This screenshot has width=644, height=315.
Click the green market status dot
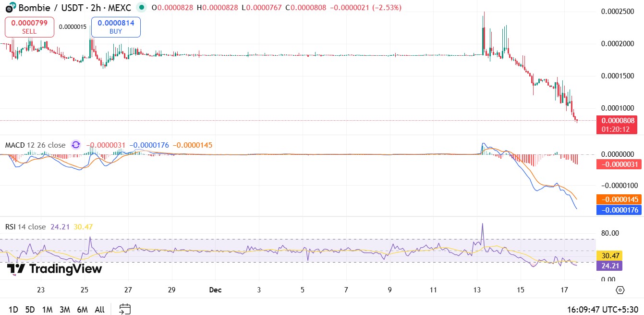click(x=140, y=8)
